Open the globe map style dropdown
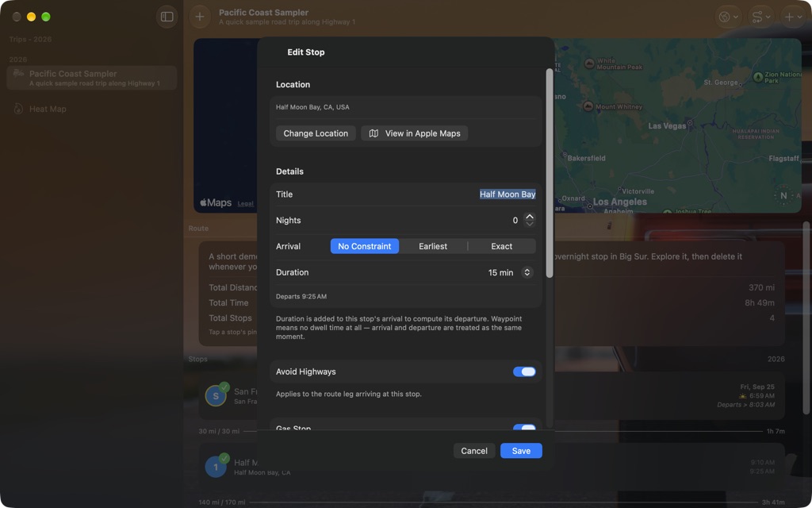The image size is (812, 508). (729, 17)
